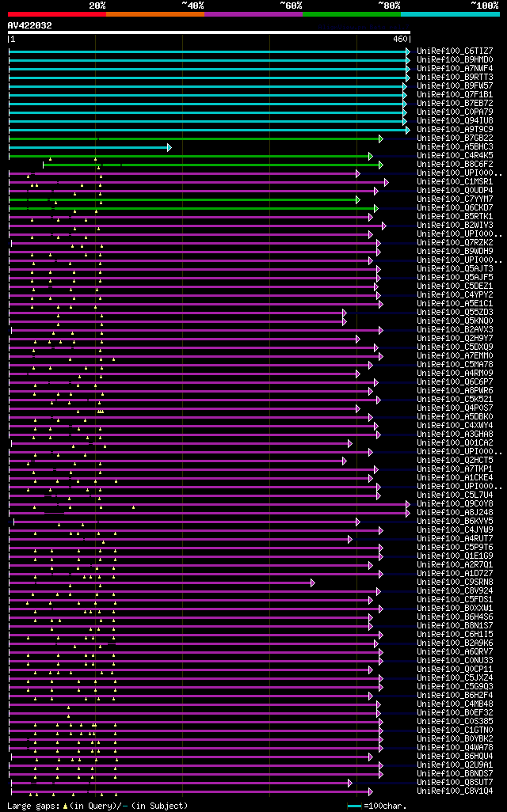Select the UniRef100_C0PA79 label
507x812 pixels.
[x=456, y=112]
